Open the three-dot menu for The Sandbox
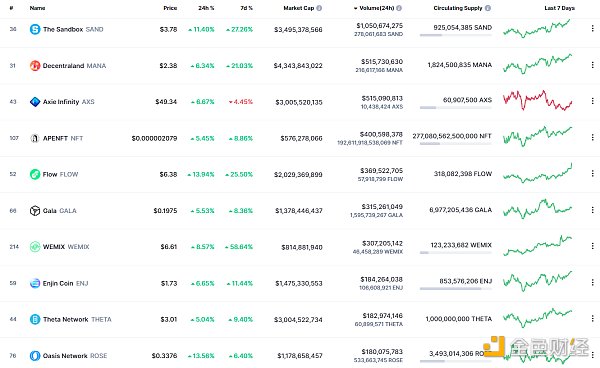 [x=592, y=29]
